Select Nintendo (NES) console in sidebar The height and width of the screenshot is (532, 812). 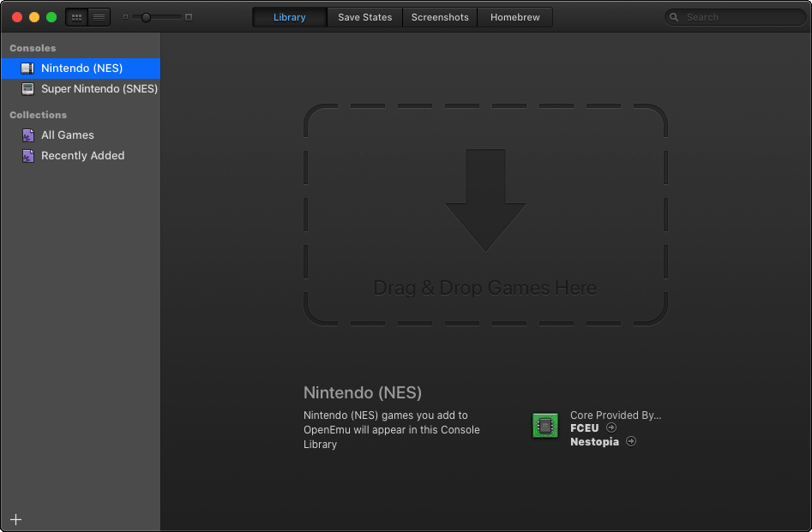81,69
